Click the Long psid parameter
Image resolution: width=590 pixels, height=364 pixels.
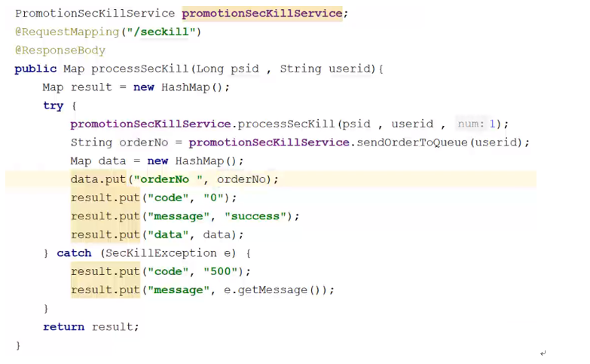tap(228, 69)
